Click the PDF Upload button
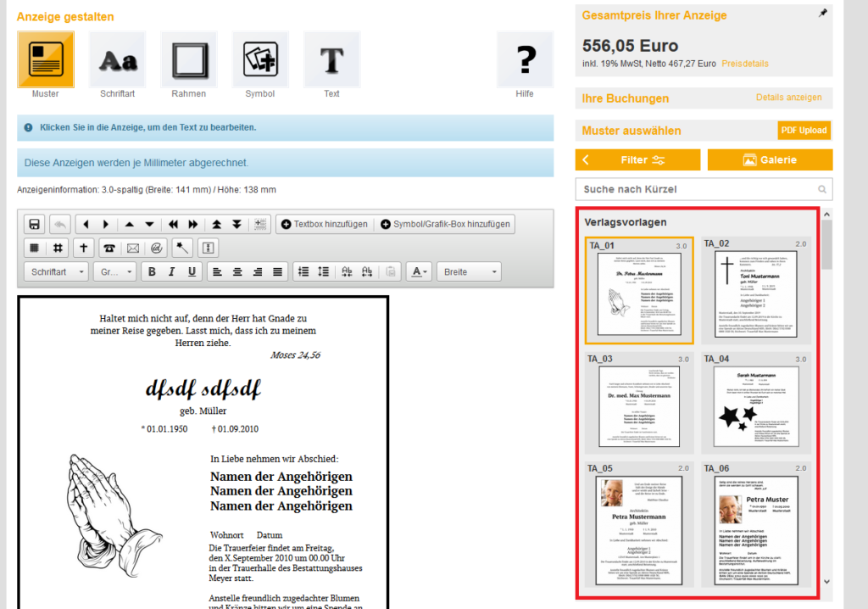The image size is (868, 609). (804, 131)
